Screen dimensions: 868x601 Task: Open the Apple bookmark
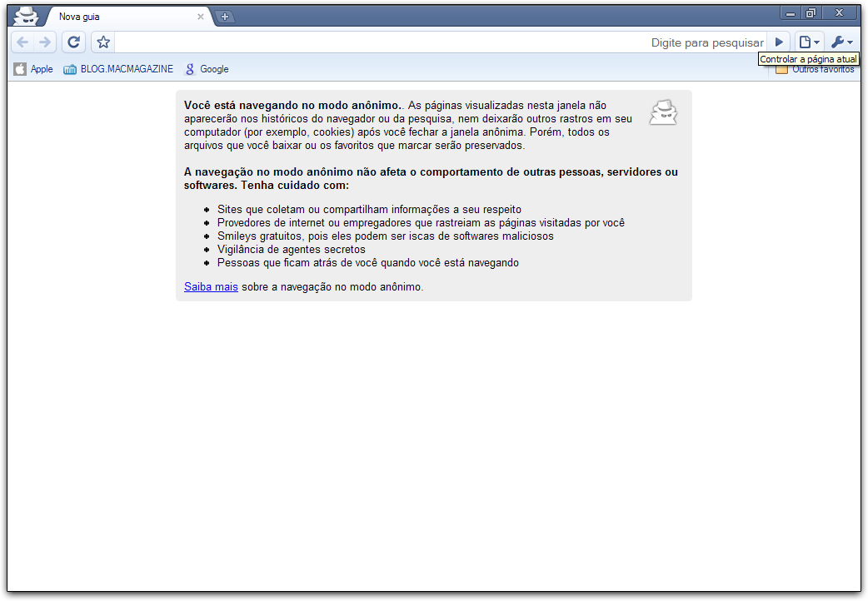pyautogui.click(x=34, y=69)
